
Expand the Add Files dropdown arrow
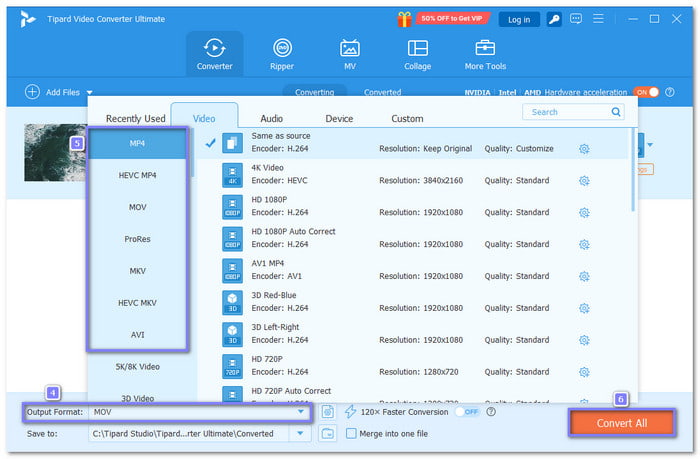coord(89,92)
